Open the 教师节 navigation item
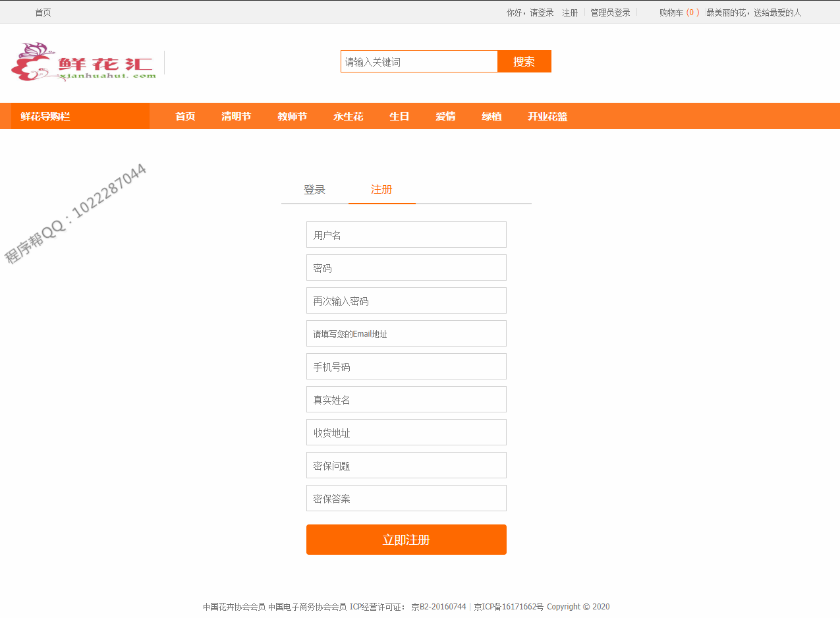Screen dimensions: 840x618 (292, 116)
